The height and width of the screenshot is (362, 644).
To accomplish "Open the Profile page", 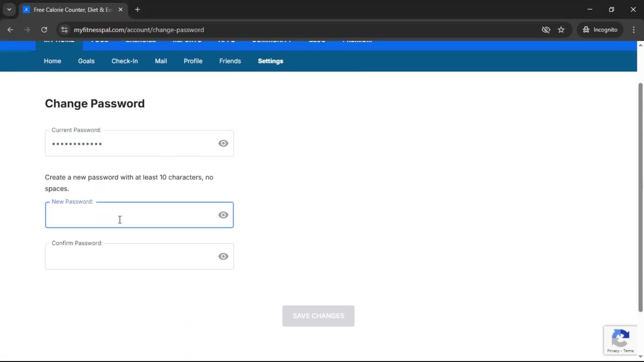I will (x=193, y=61).
